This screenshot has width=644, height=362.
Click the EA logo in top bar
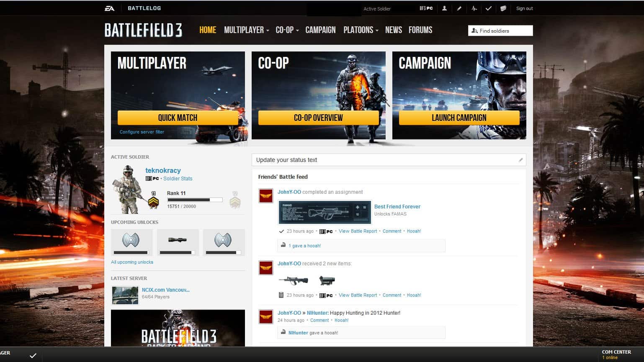pos(109,8)
